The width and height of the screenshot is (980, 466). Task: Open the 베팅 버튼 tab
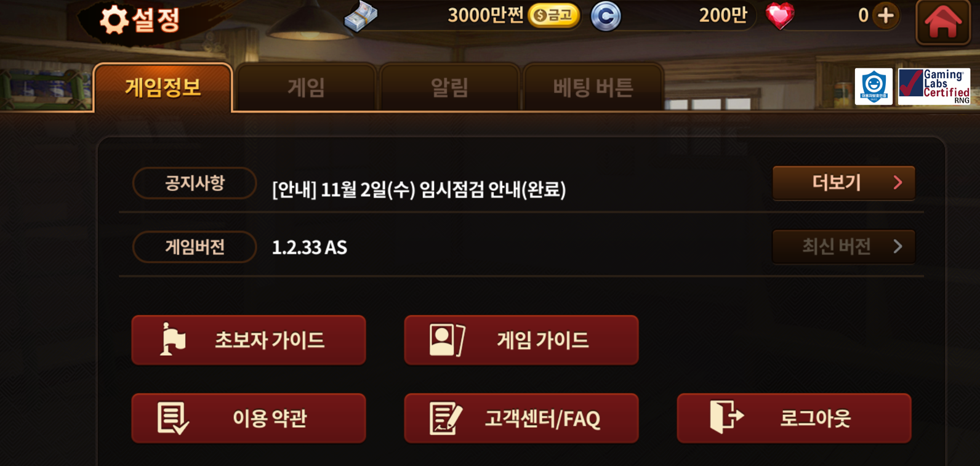point(593,87)
